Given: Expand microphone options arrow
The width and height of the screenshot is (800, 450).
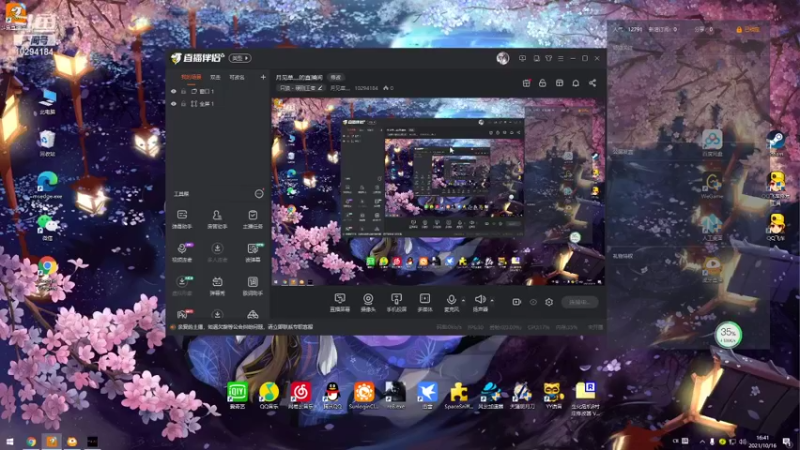Looking at the screenshot, I should pyautogui.click(x=463, y=301).
